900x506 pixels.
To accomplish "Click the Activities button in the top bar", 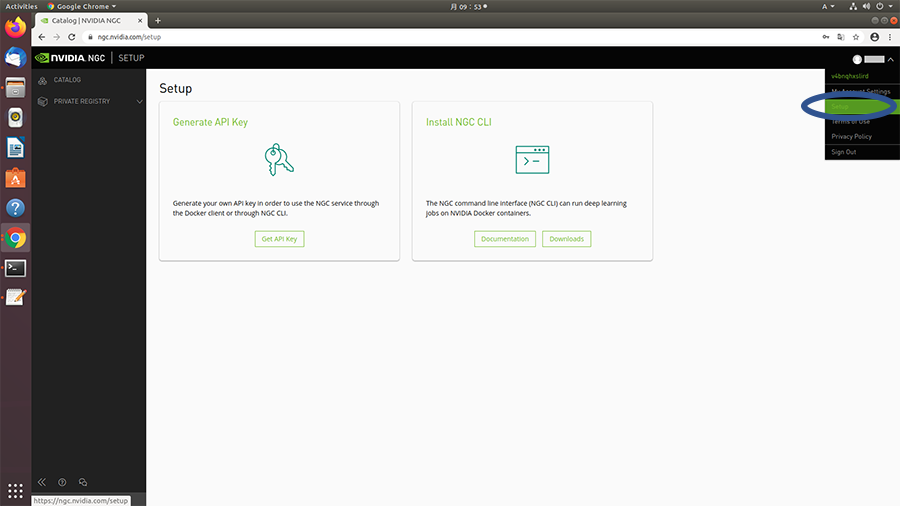I will coord(21,6).
